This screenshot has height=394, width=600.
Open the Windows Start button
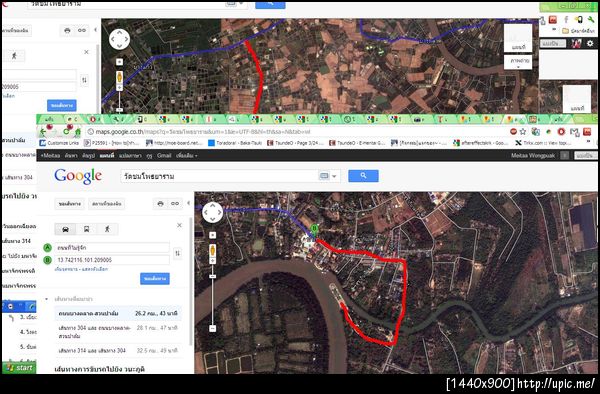click(x=19, y=368)
